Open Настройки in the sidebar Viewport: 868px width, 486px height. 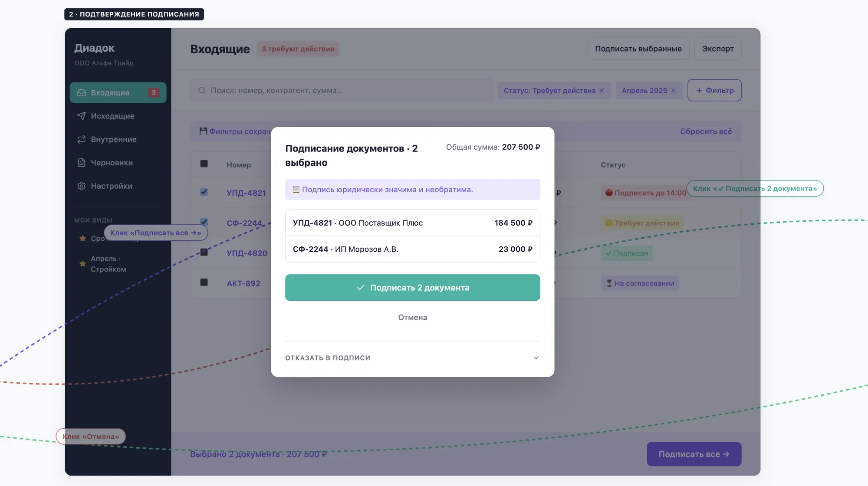click(x=118, y=186)
